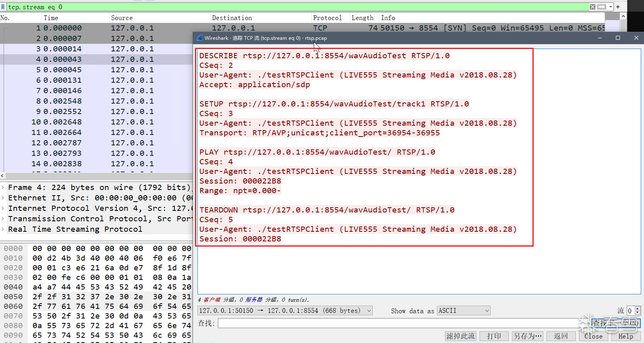Select packet 13 at time 0.002793
The image size is (644, 343).
pos(96,153)
